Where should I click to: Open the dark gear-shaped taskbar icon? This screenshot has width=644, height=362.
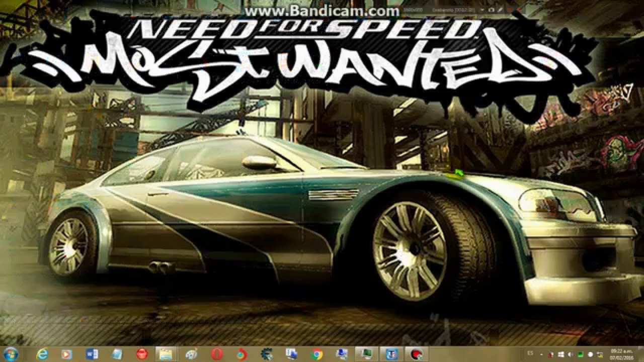click(267, 354)
